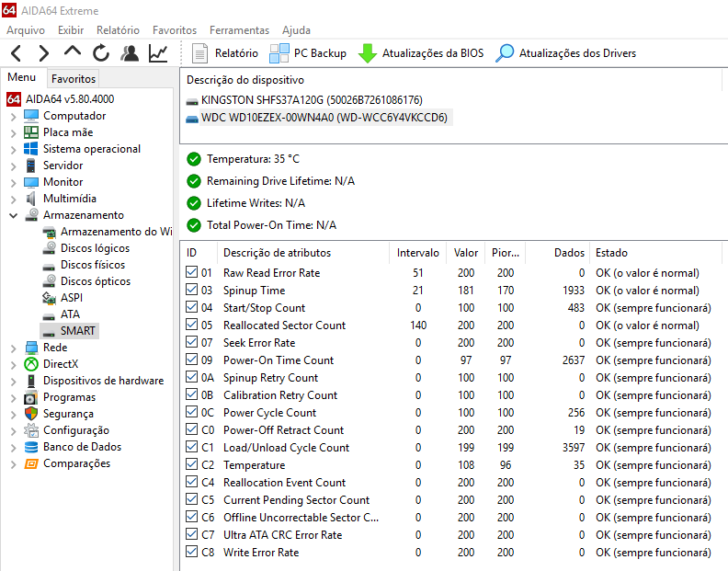Toggle the Power-On Time Count checkbox
Screen dimensions: 728x571
[191, 360]
